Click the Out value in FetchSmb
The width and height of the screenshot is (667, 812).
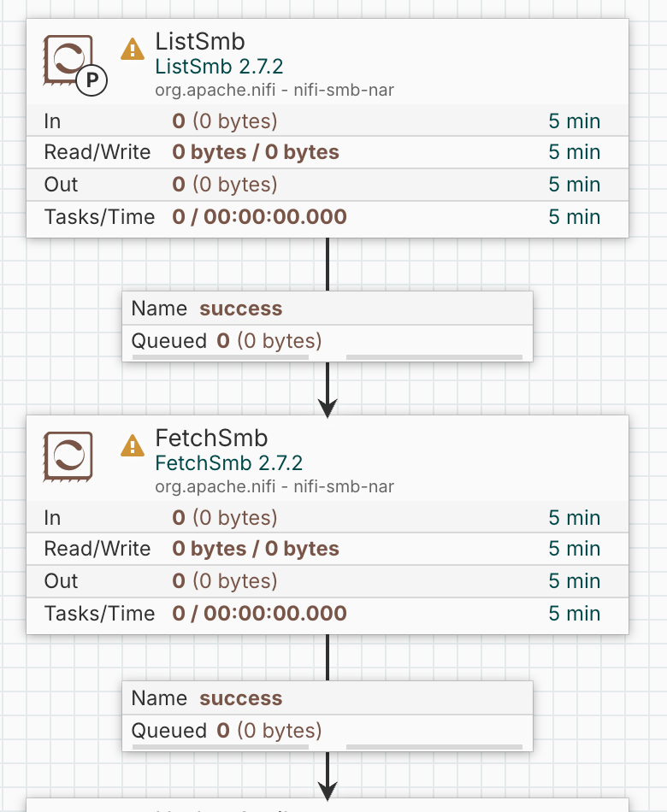point(225,581)
